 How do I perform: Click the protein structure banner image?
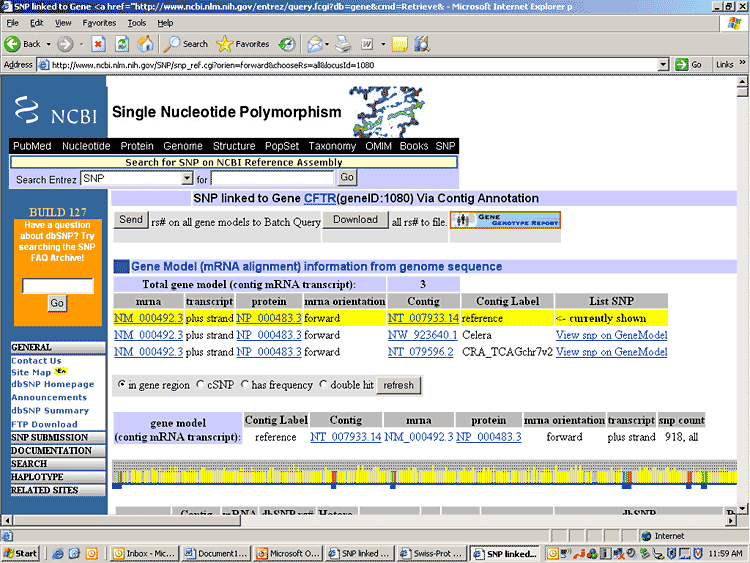pos(386,111)
